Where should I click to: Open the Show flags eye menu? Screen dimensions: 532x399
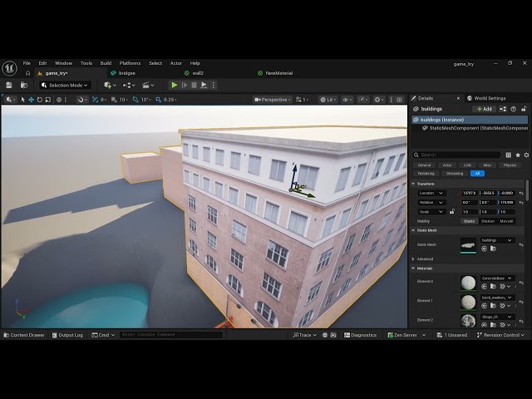click(x=347, y=100)
